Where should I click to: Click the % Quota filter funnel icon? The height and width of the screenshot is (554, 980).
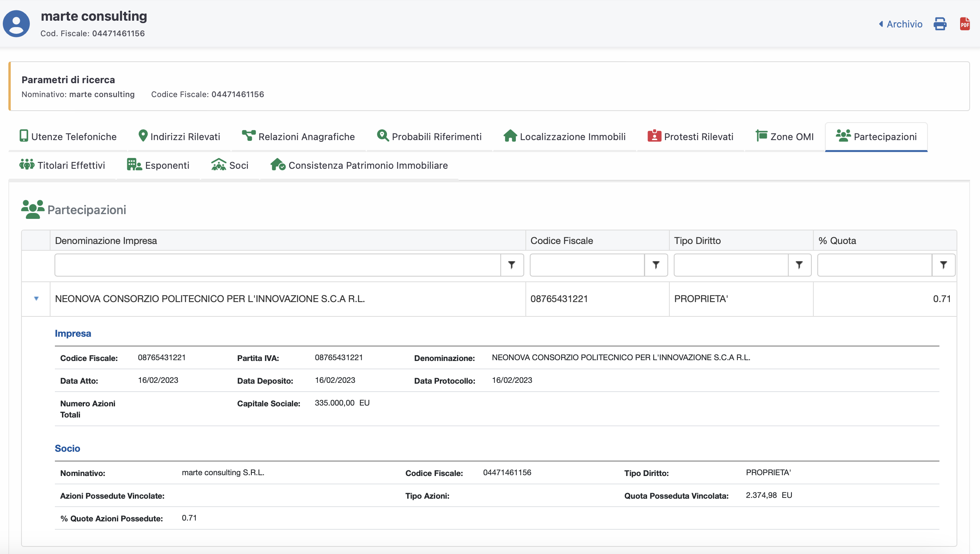coord(943,265)
